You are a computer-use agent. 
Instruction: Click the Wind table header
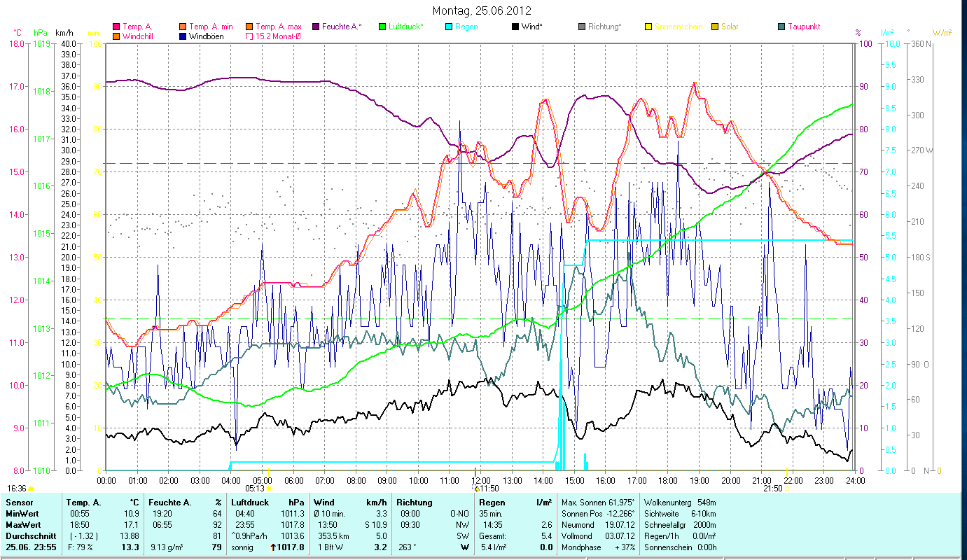click(x=325, y=503)
